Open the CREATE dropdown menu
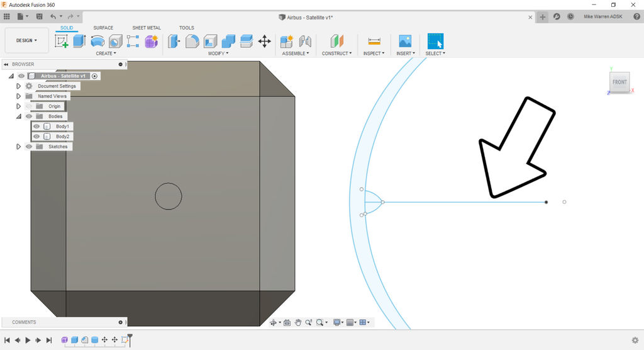 coord(106,54)
